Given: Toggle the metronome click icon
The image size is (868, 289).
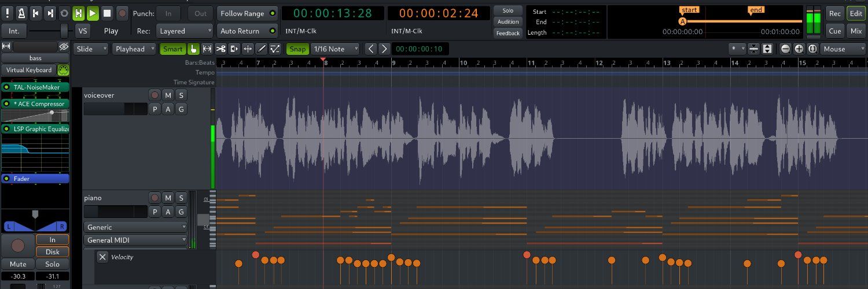Looking at the screenshot, I should [x=21, y=13].
